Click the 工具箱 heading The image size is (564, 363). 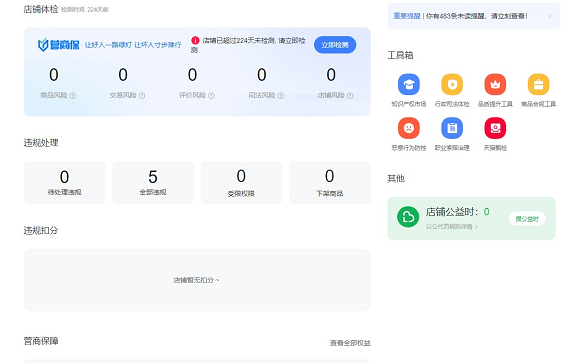pos(400,55)
